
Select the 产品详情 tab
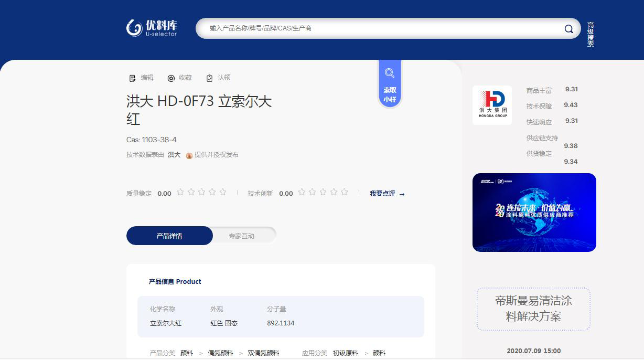(169, 236)
